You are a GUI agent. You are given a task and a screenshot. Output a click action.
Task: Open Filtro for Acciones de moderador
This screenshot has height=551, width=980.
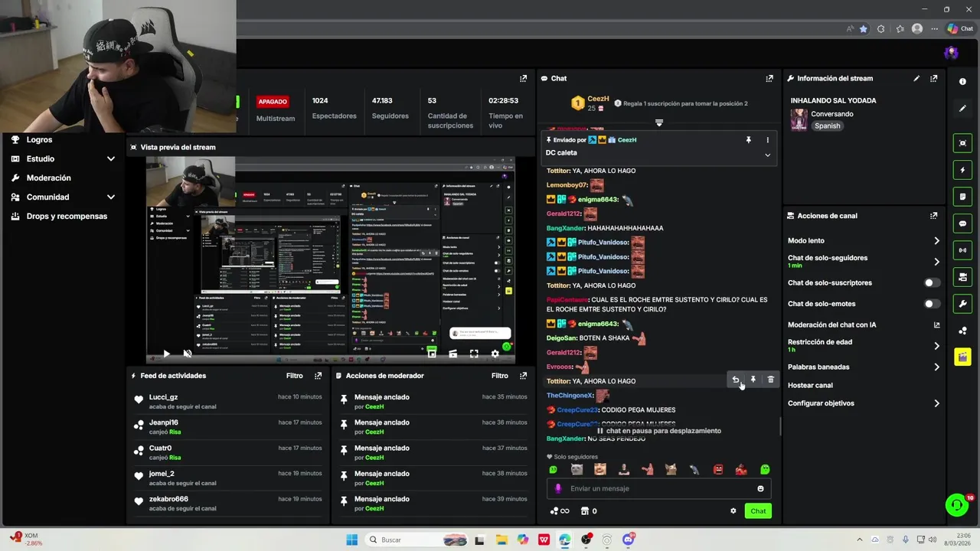499,376
